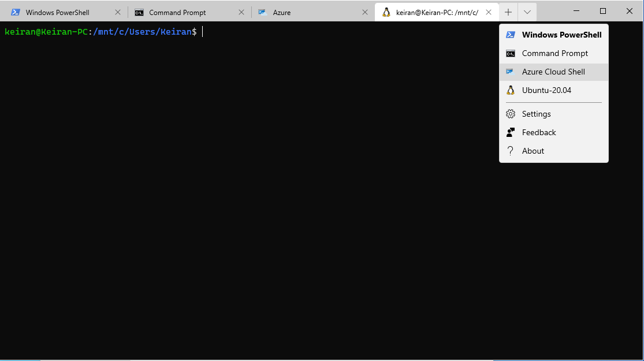The height and width of the screenshot is (361, 644).
Task: Click the cmd icon on Command Prompt tab
Action: tap(139, 12)
